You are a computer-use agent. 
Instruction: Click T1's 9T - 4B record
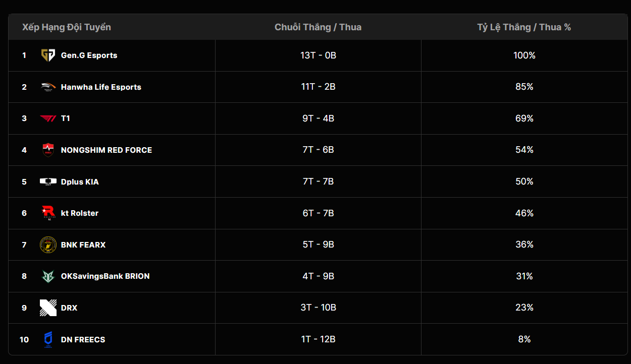click(x=318, y=118)
